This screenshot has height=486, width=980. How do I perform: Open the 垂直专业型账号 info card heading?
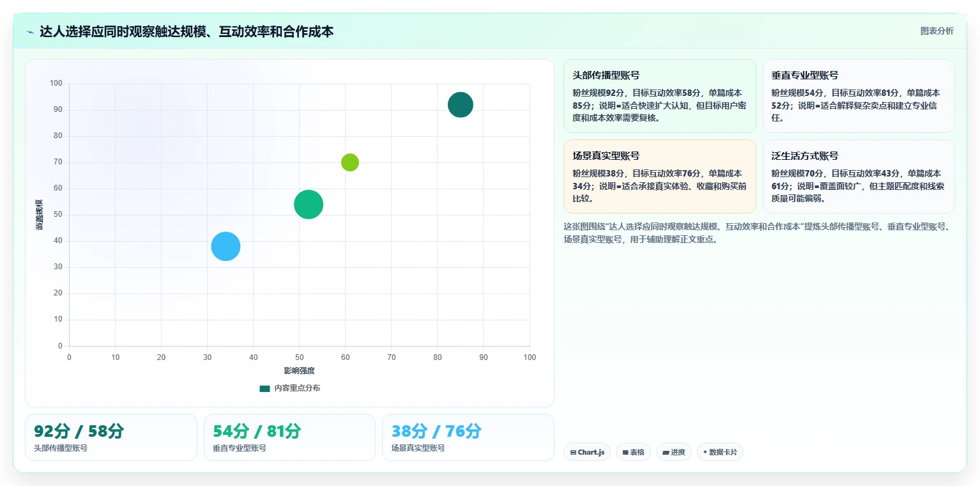805,75
